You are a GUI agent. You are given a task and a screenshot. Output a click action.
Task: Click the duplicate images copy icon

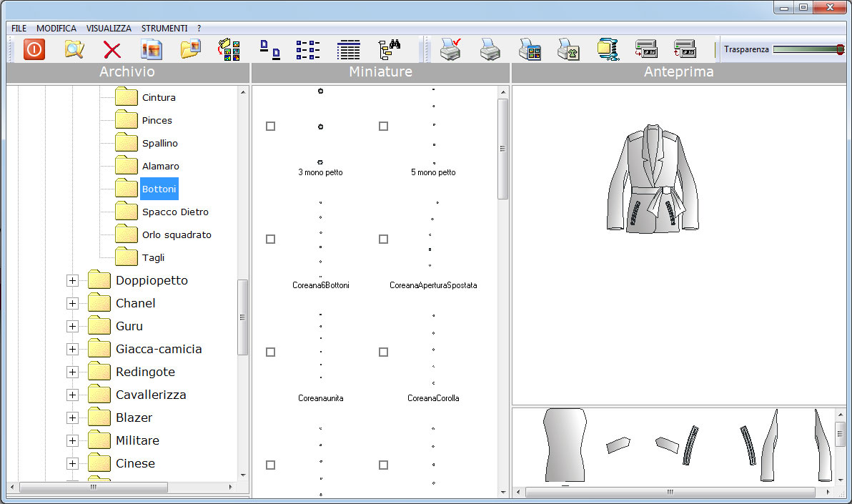coord(152,49)
